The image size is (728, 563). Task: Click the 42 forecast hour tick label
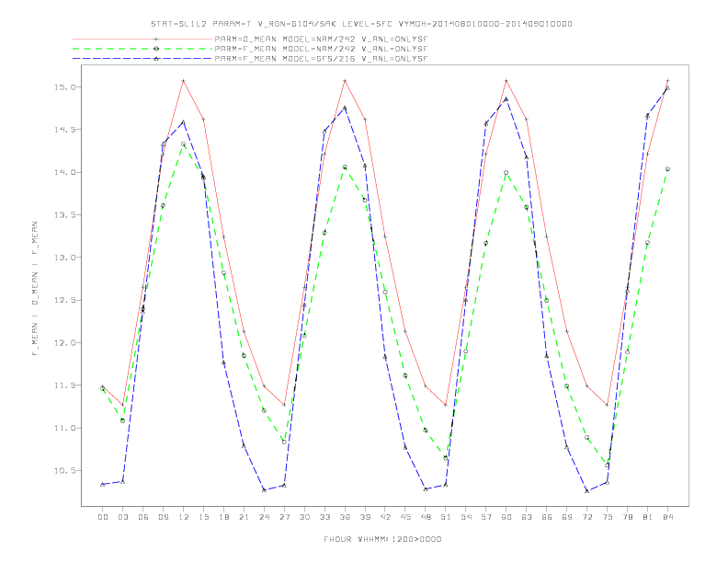[385, 517]
